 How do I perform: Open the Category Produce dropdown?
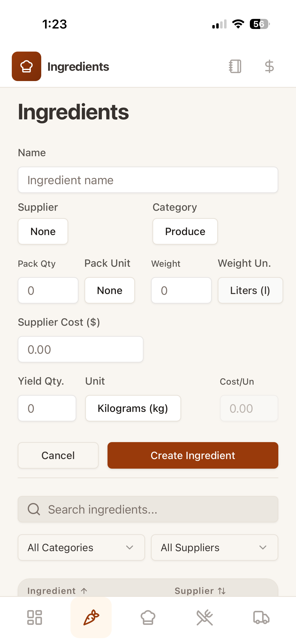coord(185,231)
